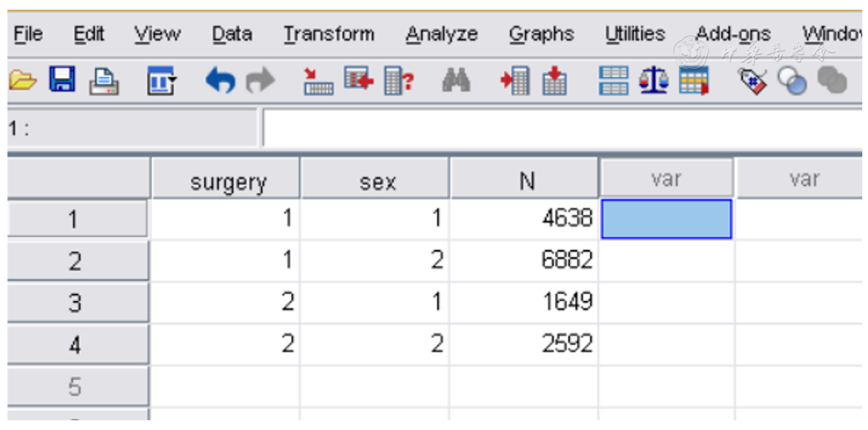
Task: Save the dataset with the floppy disk icon
Action: tap(62, 80)
